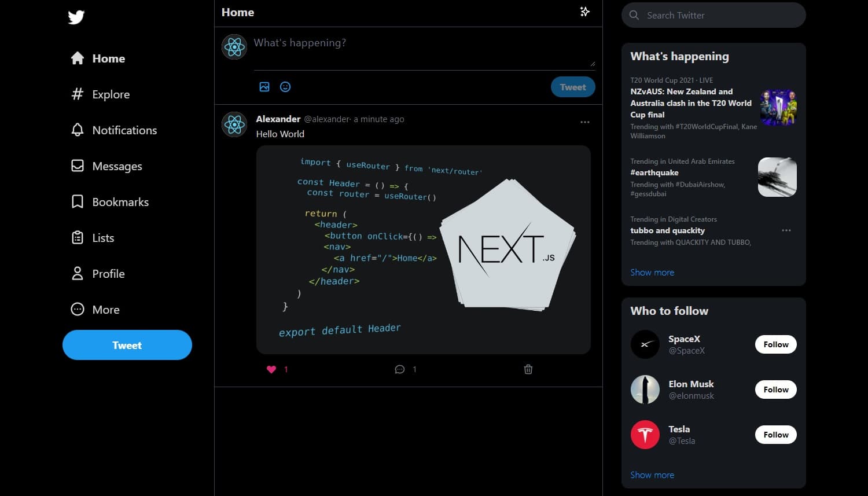This screenshot has width=868, height=496.
Task: Click the Search Twitter field
Action: (x=713, y=15)
